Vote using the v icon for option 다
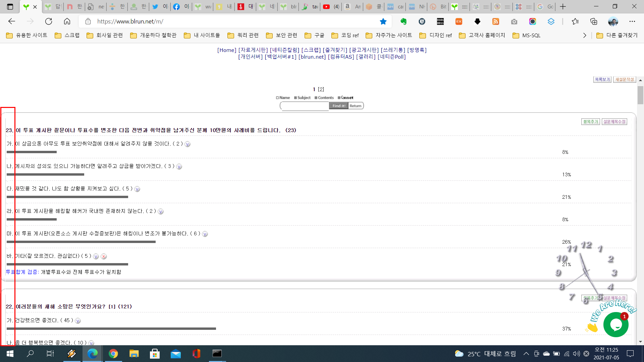Image resolution: width=644 pixels, height=362 pixels. pos(137,189)
